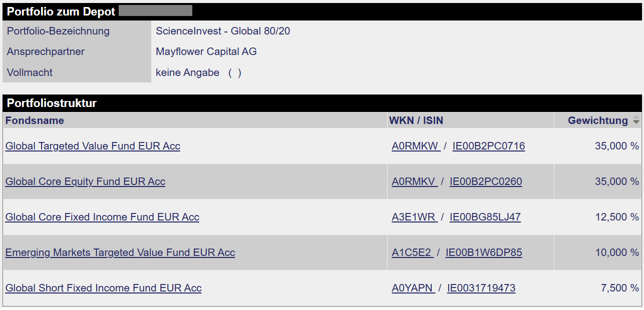Open ISIN IE00B1W6DP85 link
The image size is (644, 310).
(x=484, y=252)
